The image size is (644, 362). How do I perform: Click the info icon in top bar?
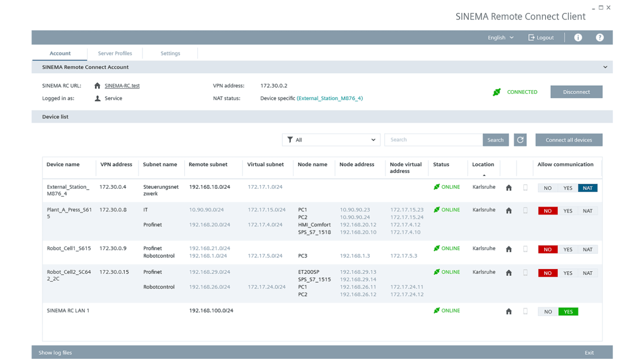[x=578, y=38]
